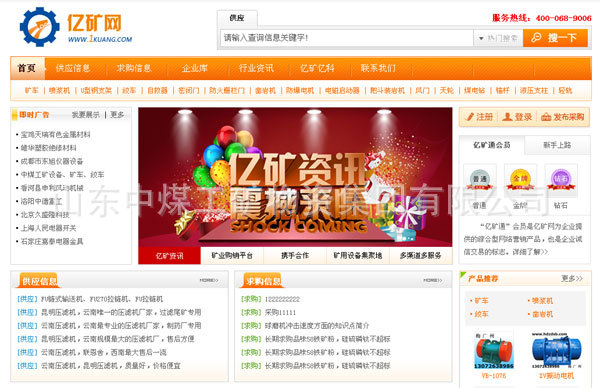Click the 矿车 category link in the sub-navigation

pos(32,91)
